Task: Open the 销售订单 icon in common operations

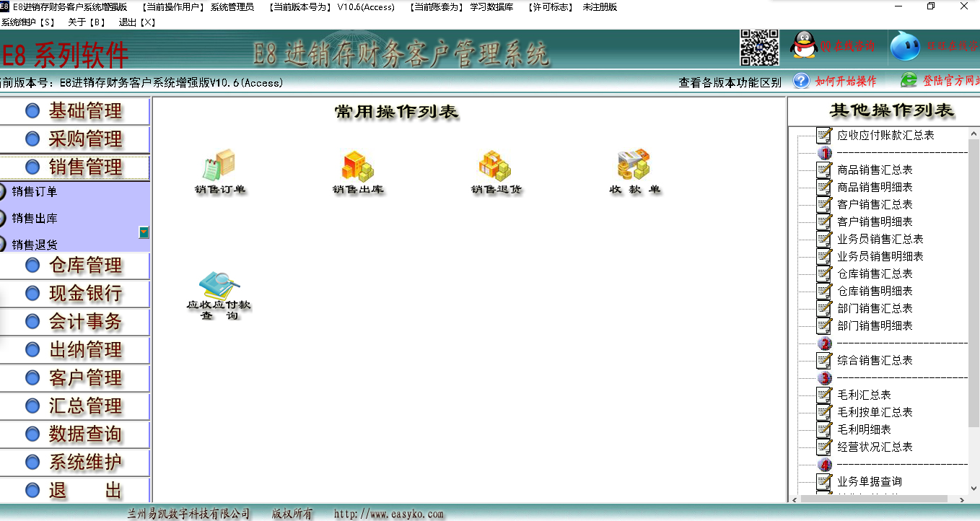Action: tap(219, 172)
